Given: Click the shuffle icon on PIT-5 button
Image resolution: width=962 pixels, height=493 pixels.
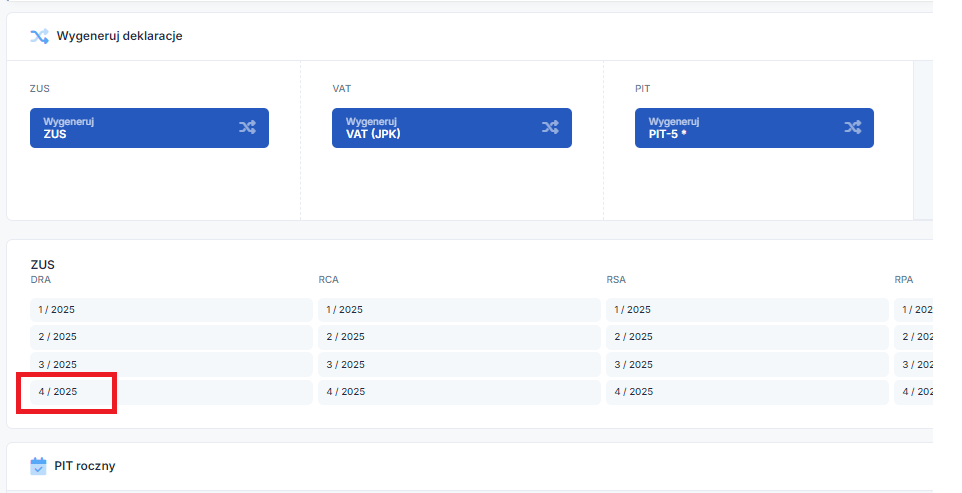Looking at the screenshot, I should 852,128.
